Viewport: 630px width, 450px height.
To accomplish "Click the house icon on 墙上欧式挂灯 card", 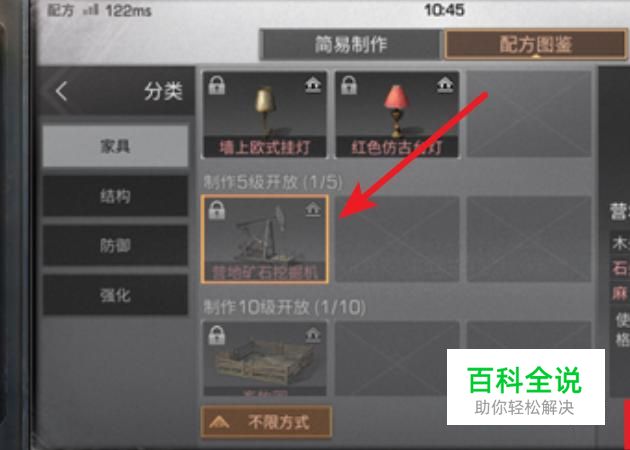I will 313,84.
